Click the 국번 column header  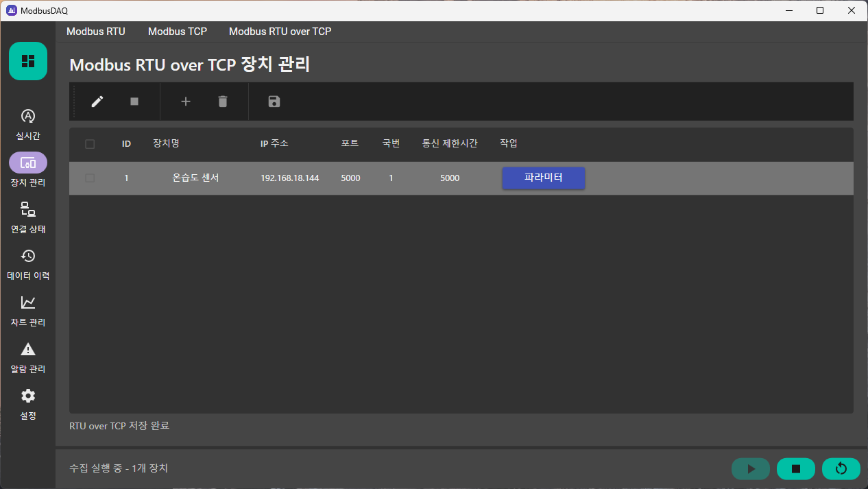pos(391,143)
